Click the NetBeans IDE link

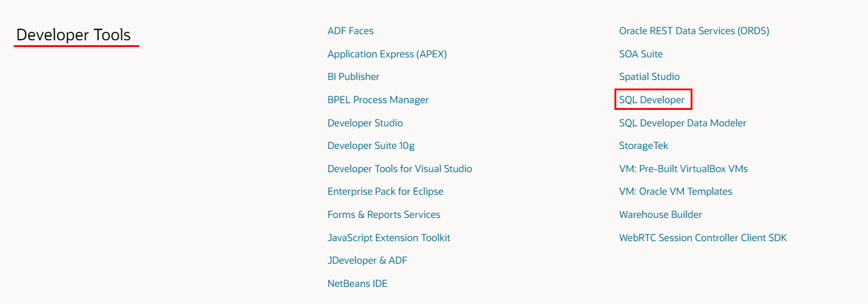pos(357,283)
